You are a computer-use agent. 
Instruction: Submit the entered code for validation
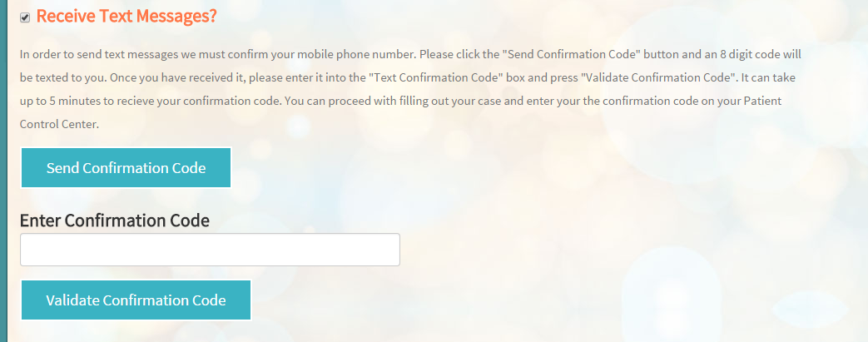(x=136, y=300)
